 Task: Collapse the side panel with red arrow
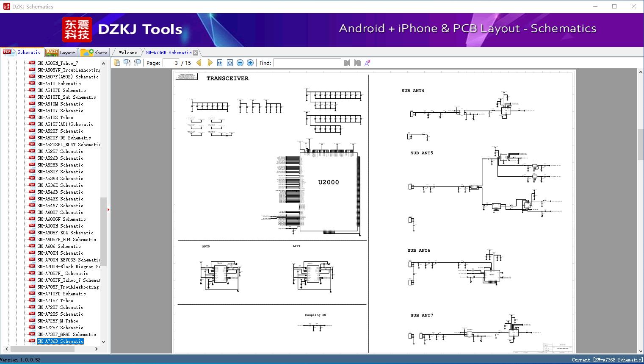pyautogui.click(x=108, y=209)
